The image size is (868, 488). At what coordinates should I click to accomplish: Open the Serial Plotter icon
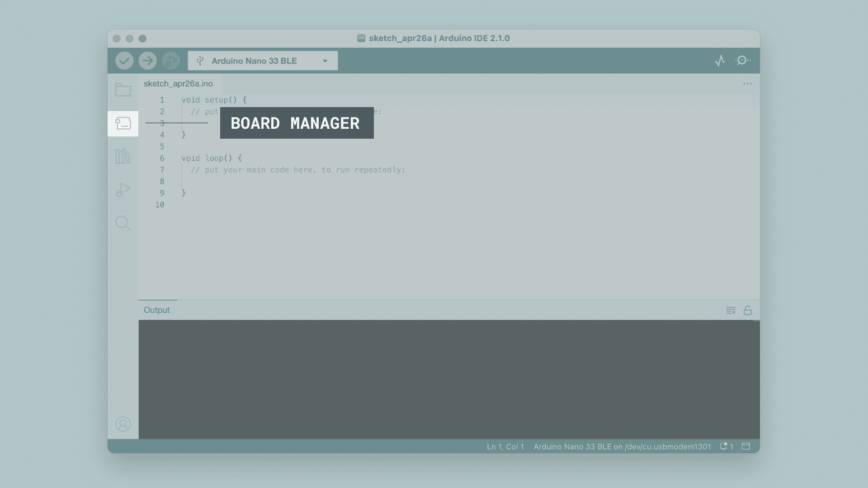(720, 61)
